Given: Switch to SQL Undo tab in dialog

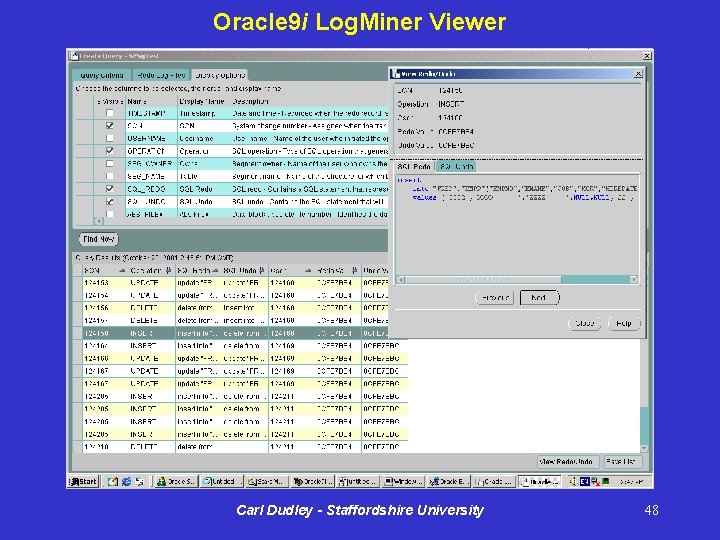Looking at the screenshot, I should (456, 167).
